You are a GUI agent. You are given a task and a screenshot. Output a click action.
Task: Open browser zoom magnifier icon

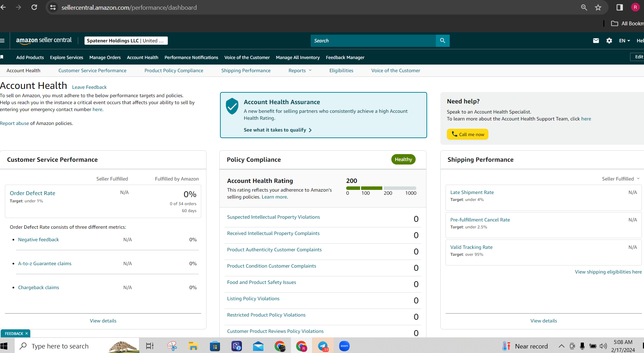pos(584,7)
